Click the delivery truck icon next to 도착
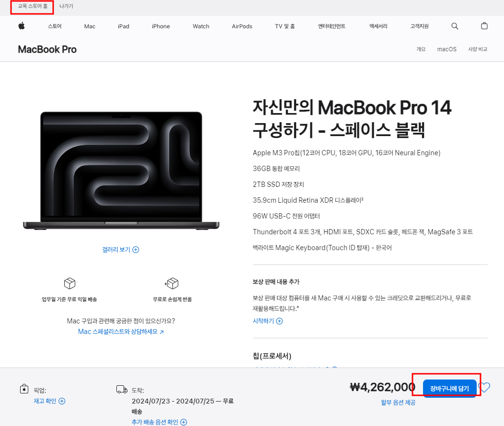The height and width of the screenshot is (426, 504). point(121,389)
